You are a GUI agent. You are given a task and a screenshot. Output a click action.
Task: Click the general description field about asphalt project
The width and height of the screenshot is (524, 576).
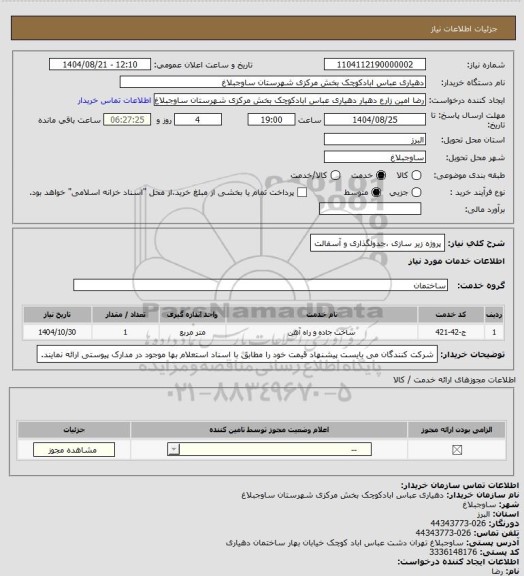click(377, 243)
